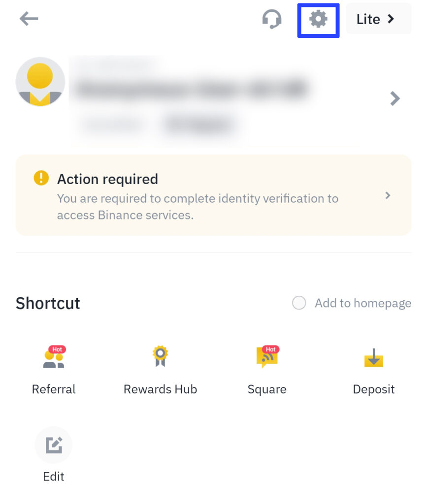This screenshot has height=504, width=427.
Task: Tap the Rewards Hub label
Action: pyautogui.click(x=160, y=389)
